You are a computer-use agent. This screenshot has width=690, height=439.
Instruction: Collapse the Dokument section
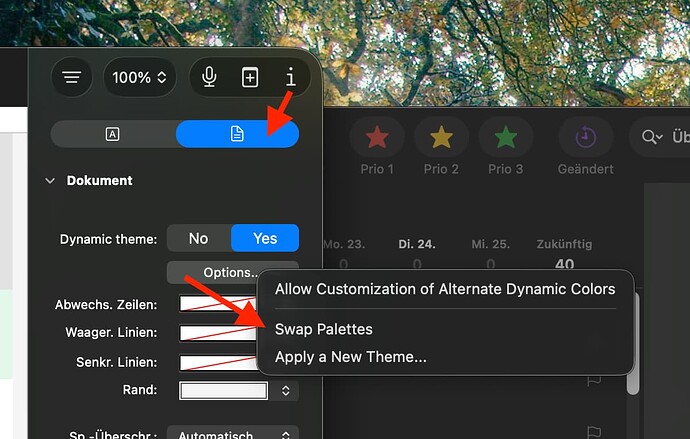(x=49, y=181)
